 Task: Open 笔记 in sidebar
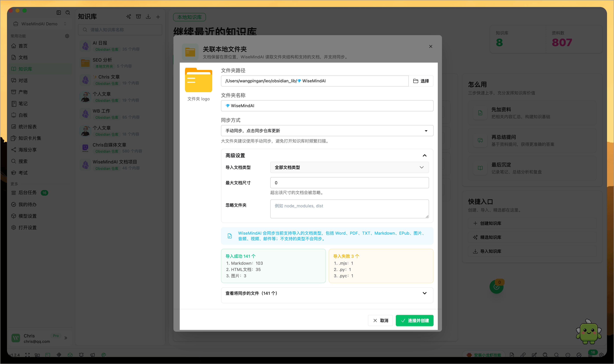point(40,104)
